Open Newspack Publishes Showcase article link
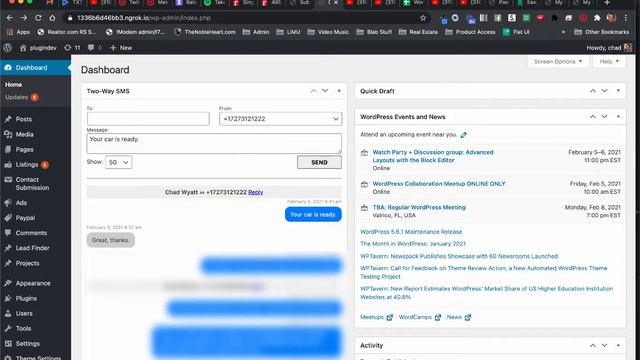 pyautogui.click(x=459, y=256)
